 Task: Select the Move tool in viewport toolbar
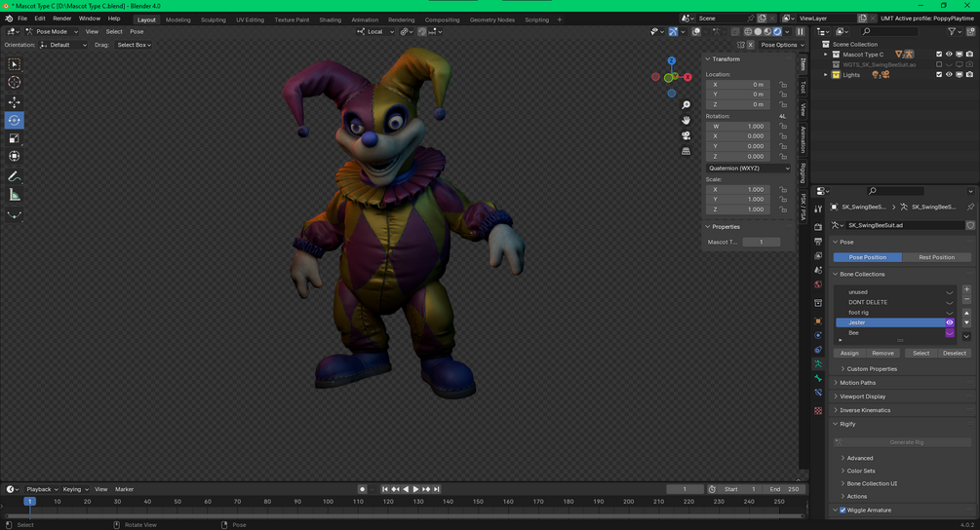point(15,101)
